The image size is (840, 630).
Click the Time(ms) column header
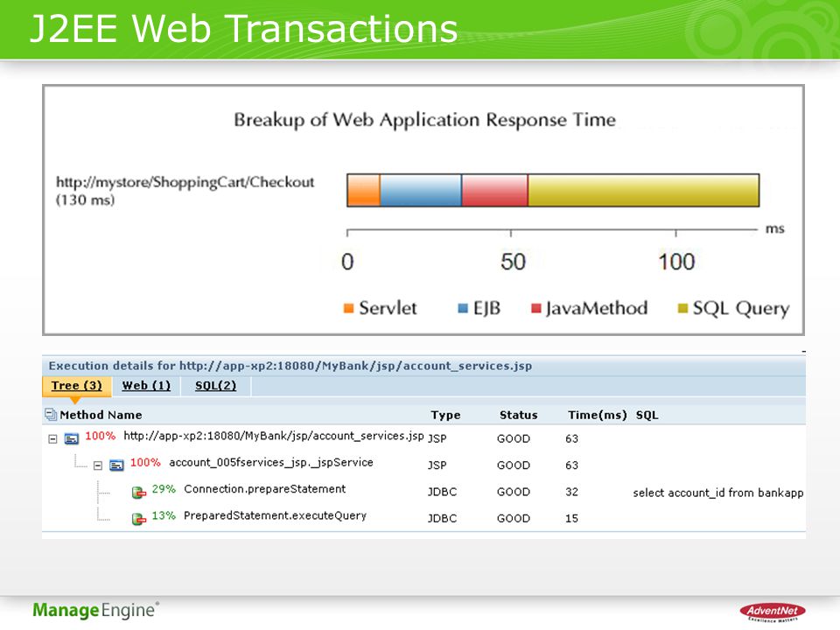pos(597,415)
